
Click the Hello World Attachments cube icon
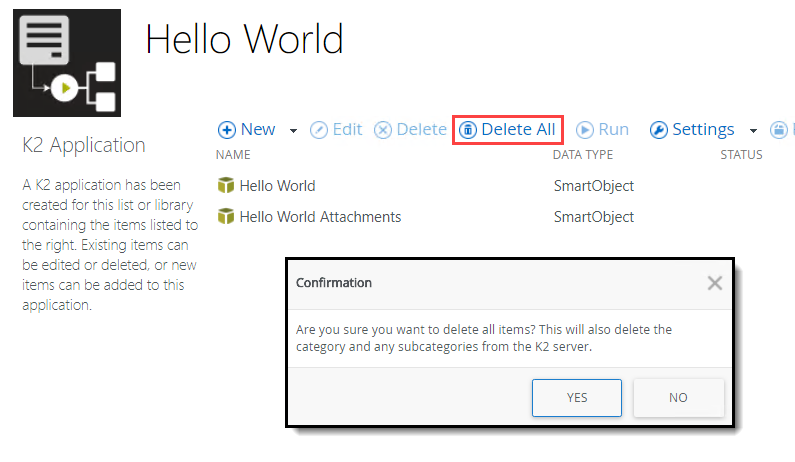tap(226, 216)
